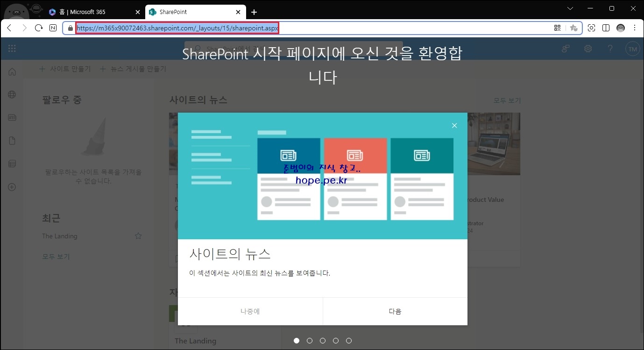
Task: Select the third tour page dot
Action: [323, 341]
